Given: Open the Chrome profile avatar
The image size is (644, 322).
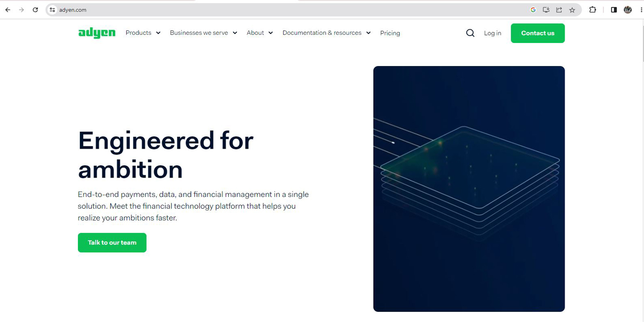Looking at the screenshot, I should pos(628,10).
